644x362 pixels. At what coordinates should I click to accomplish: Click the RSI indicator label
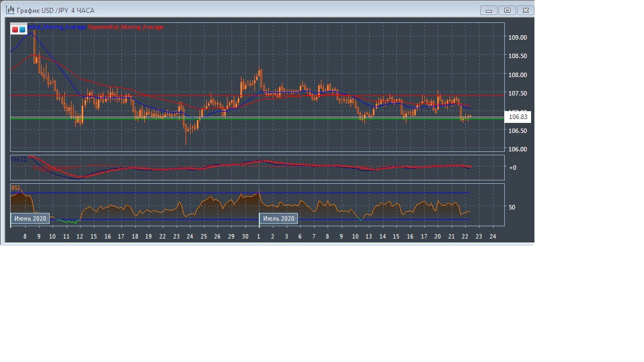point(16,188)
